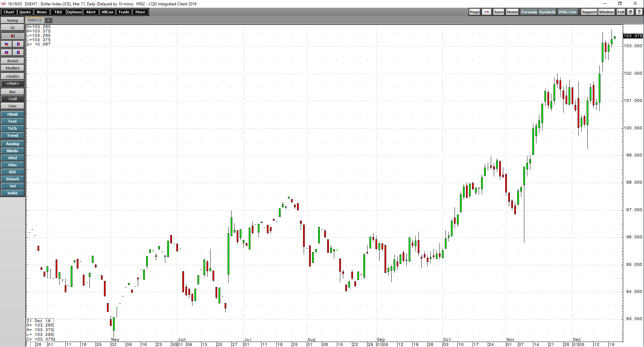
Task: Switch chart type to Cndl
Action: tap(12, 99)
